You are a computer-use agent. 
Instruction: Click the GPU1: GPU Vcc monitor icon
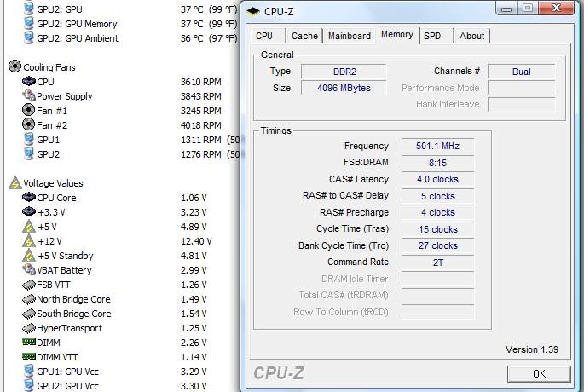(28, 372)
